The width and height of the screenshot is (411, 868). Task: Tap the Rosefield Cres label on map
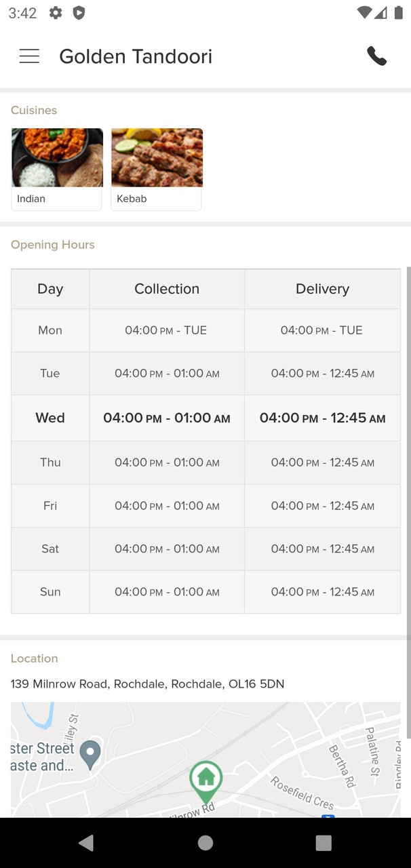point(302,792)
